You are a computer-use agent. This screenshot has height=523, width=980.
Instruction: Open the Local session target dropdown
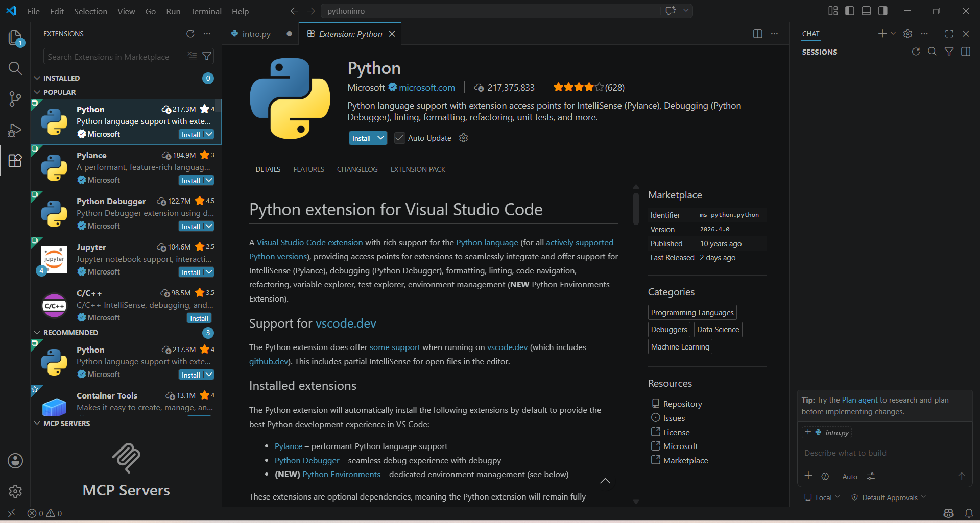pos(822,497)
